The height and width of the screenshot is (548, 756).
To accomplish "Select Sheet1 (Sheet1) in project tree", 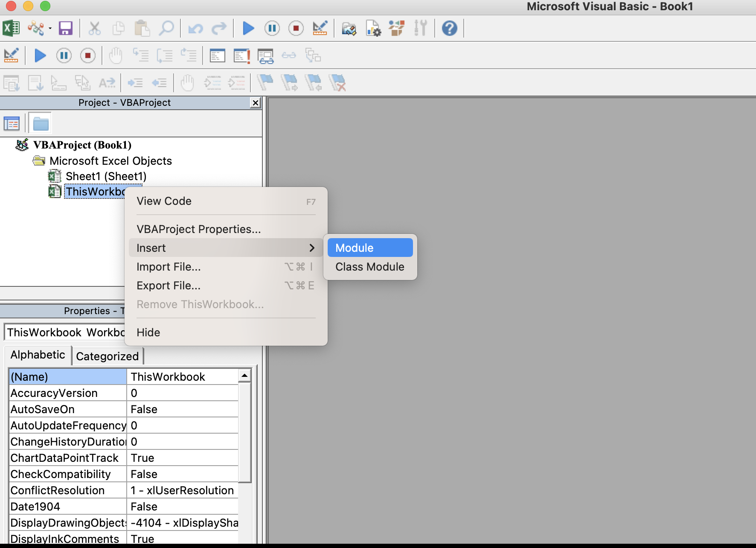I will tap(106, 176).
